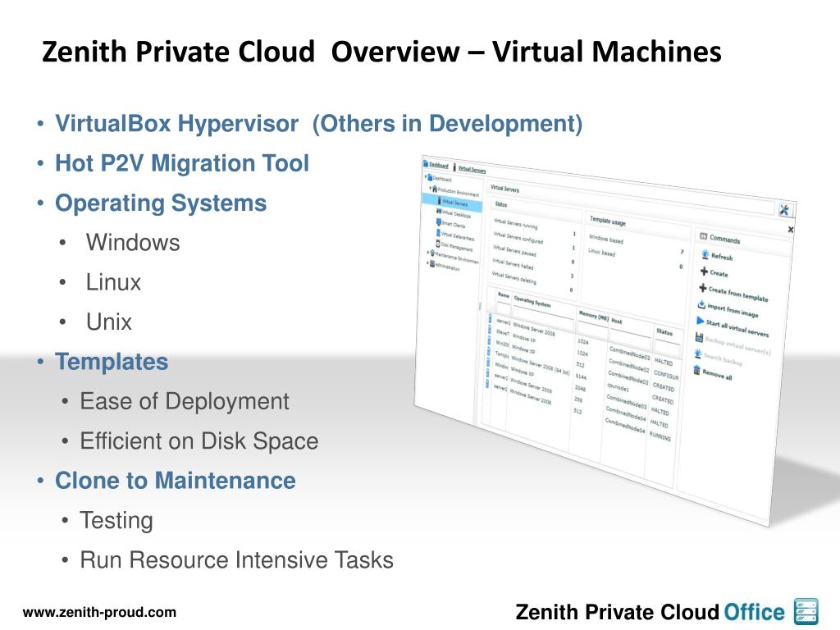Collapse the Production Environment node arrow
This screenshot has height=630, width=840.
(x=430, y=189)
